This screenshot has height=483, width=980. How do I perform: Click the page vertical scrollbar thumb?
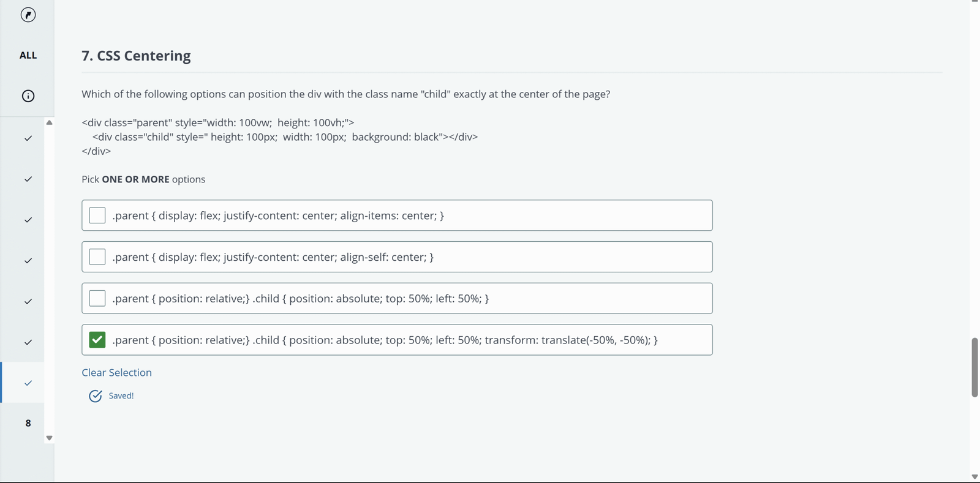pyautogui.click(x=974, y=367)
